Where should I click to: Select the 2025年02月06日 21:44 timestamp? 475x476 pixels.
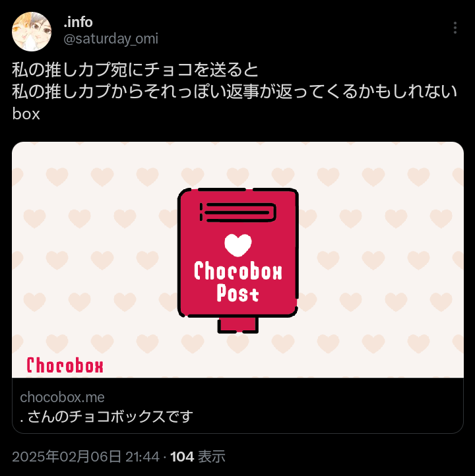pos(86,457)
